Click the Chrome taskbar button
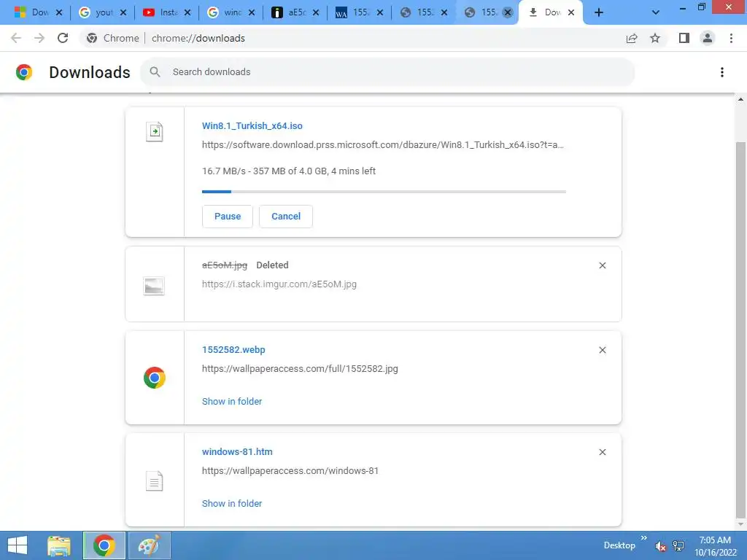The width and height of the screenshot is (747, 560). pos(104,545)
